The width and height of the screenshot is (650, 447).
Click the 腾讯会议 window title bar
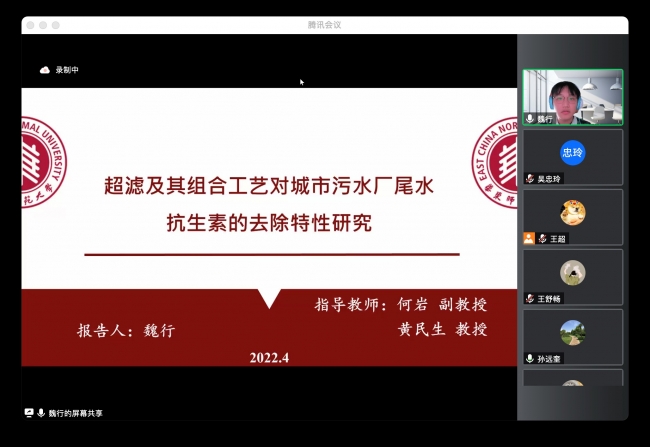coord(324,24)
